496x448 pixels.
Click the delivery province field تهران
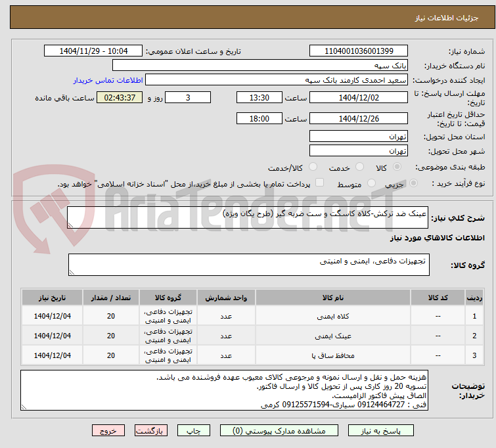[x=359, y=137]
